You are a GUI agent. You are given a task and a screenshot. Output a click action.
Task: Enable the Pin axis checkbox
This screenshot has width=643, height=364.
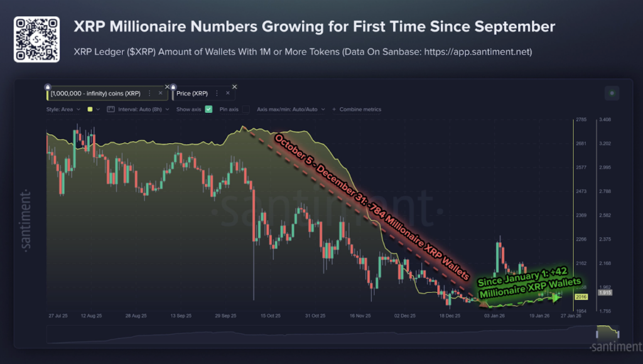[x=246, y=109]
